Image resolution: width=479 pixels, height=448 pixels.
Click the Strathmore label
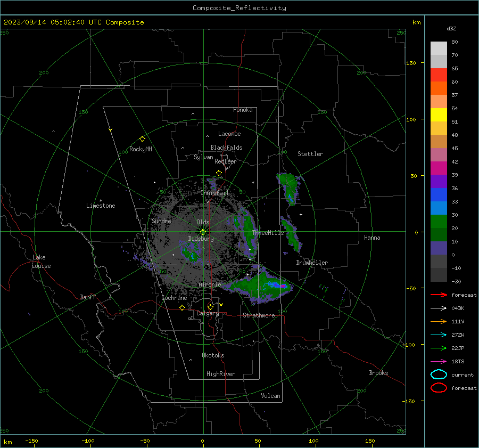tap(259, 315)
